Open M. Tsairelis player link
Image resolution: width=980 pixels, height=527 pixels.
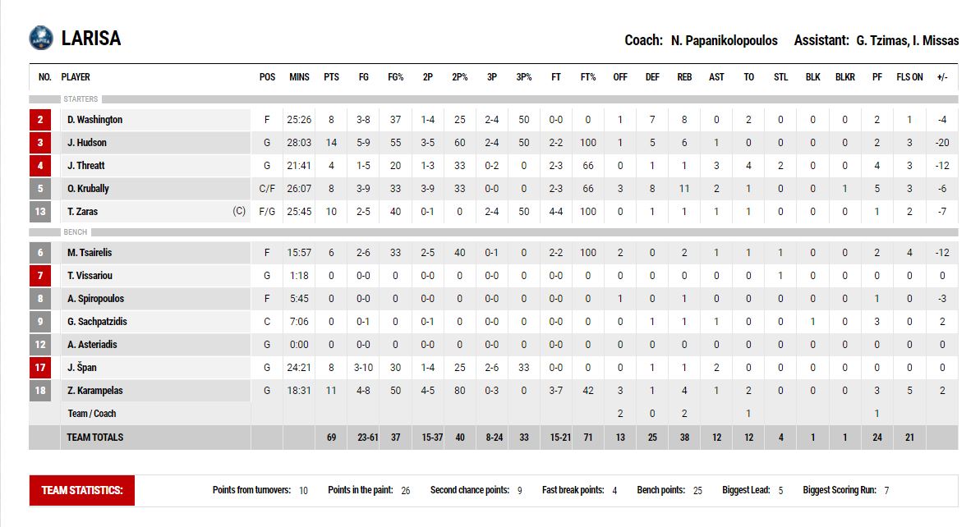pos(90,253)
